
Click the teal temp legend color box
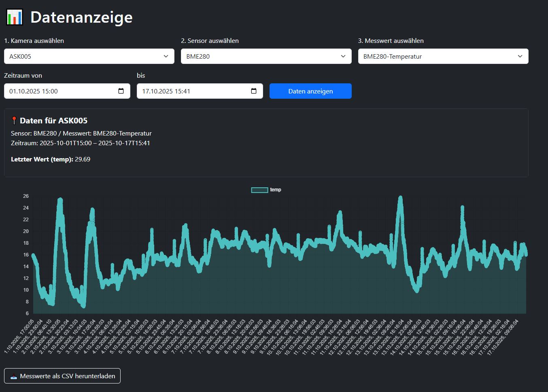[x=259, y=190]
